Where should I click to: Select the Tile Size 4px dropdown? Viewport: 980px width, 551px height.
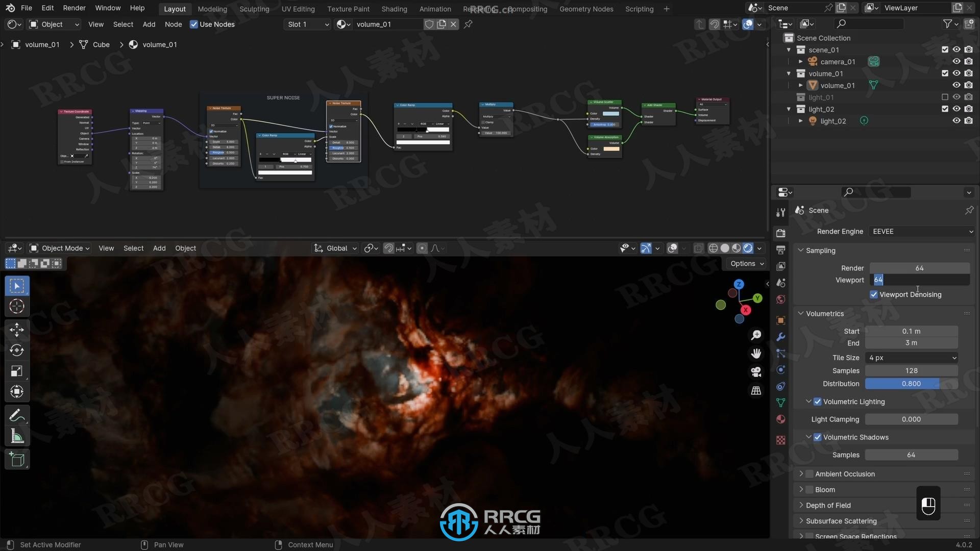pyautogui.click(x=911, y=357)
